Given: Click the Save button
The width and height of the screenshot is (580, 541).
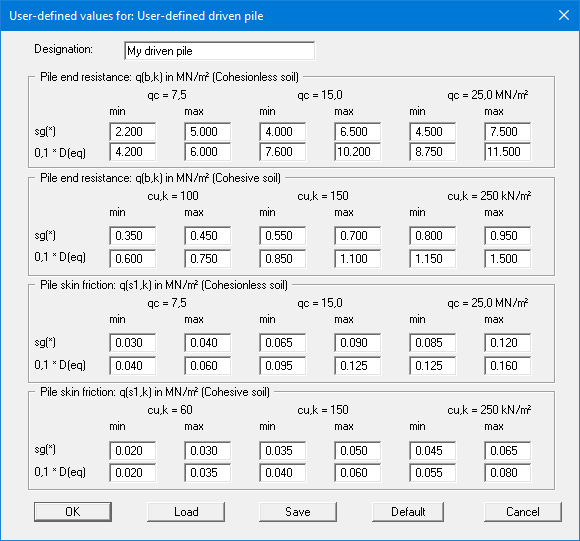Looking at the screenshot, I should tap(298, 512).
